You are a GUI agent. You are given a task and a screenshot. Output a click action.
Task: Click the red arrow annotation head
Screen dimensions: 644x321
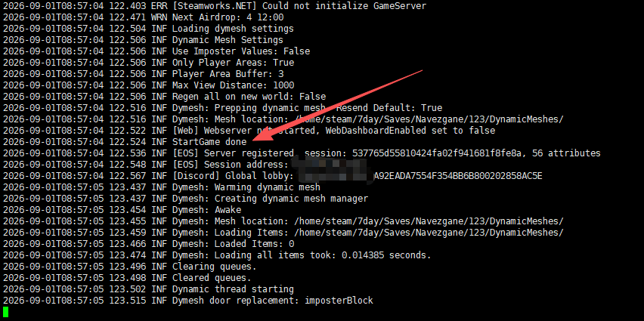tap(259, 137)
